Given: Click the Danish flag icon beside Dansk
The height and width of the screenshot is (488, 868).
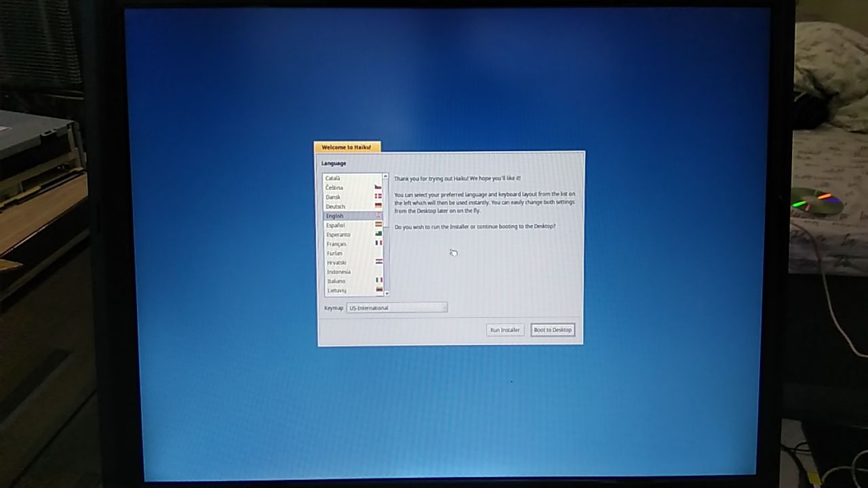Looking at the screenshot, I should (378, 197).
